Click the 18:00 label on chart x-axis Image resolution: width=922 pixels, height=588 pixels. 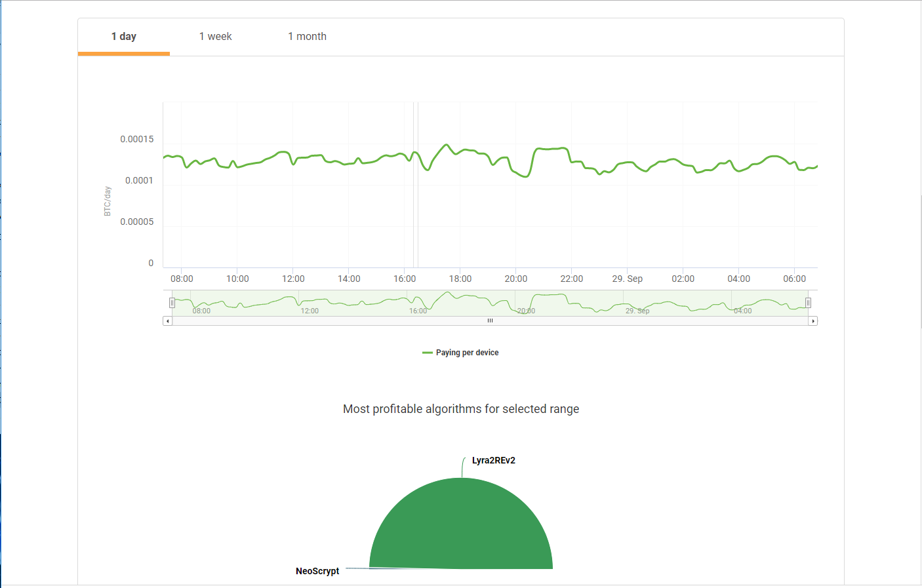(460, 279)
